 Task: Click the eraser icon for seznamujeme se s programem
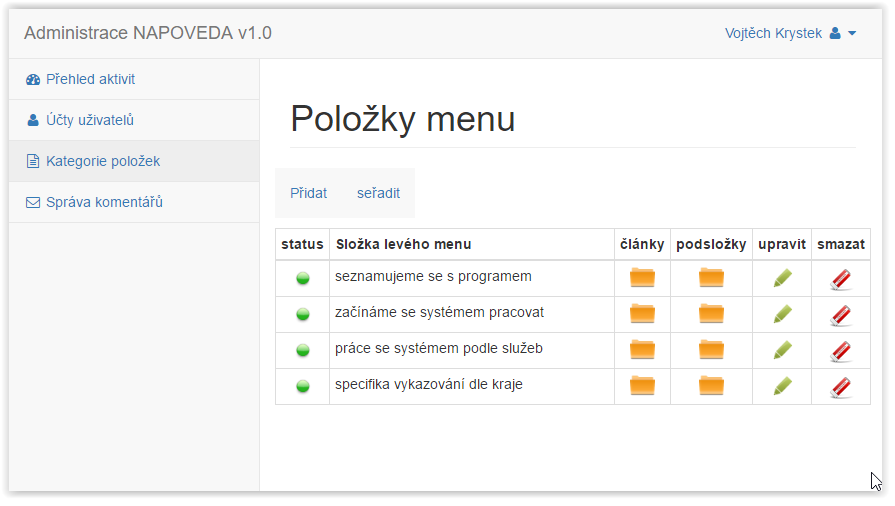pyautogui.click(x=841, y=279)
